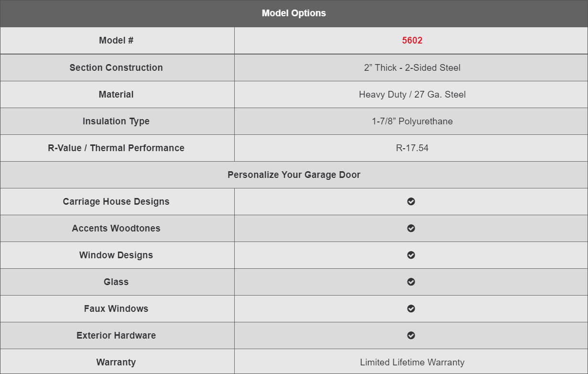Click the Model Options table header
Viewport: 588px width, 374px height.
pyautogui.click(x=294, y=13)
